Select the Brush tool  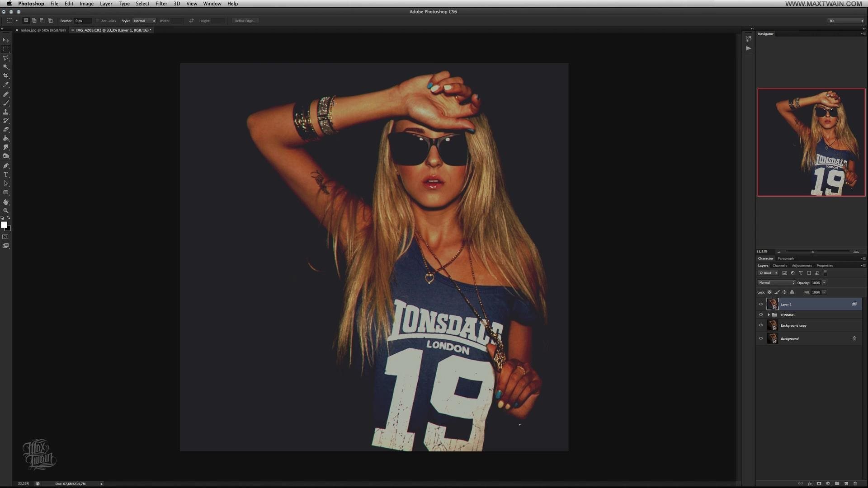(6, 103)
